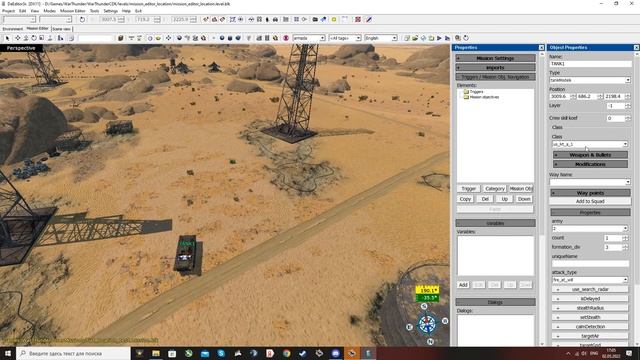Expand the Weapon & Bullets section
Viewport: 640px width, 360px height.
point(590,155)
